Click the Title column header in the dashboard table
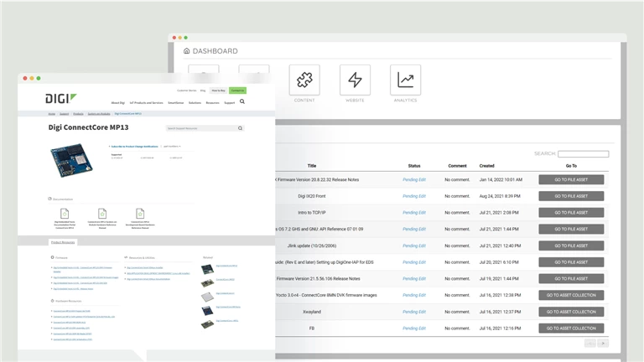This screenshot has width=644, height=362. pyautogui.click(x=312, y=166)
